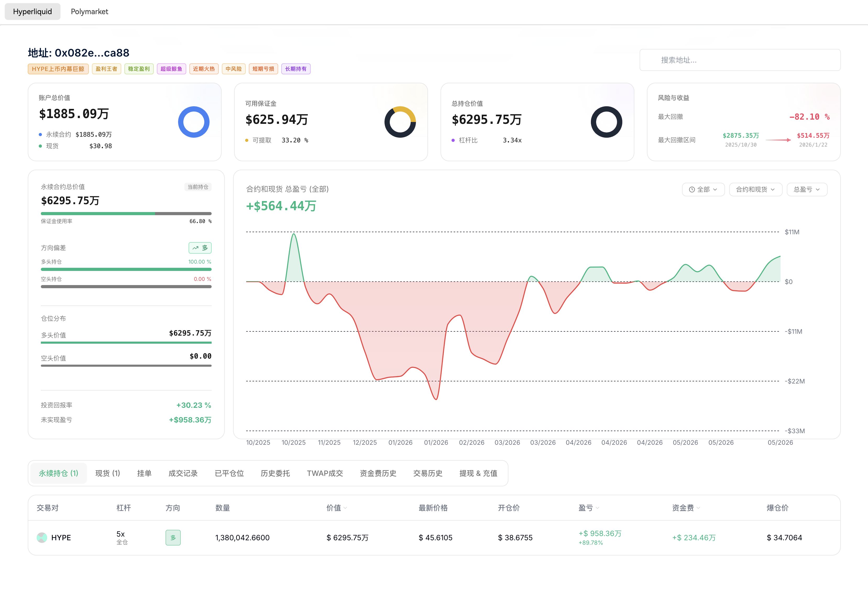868x601 pixels.
Task: Select the 永续持仓 (1) tab
Action: [x=58, y=473]
